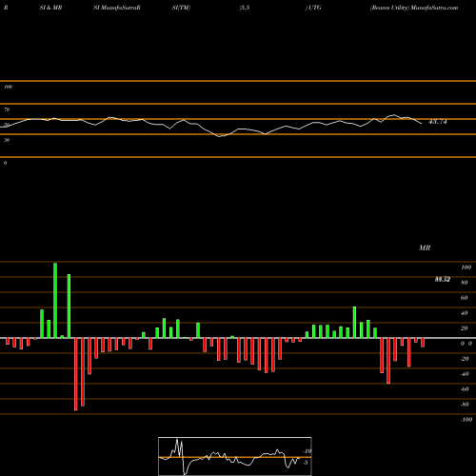The width and height of the screenshot is (476, 476).
Task: Click the MR axis label -80
Action: click(465, 405)
